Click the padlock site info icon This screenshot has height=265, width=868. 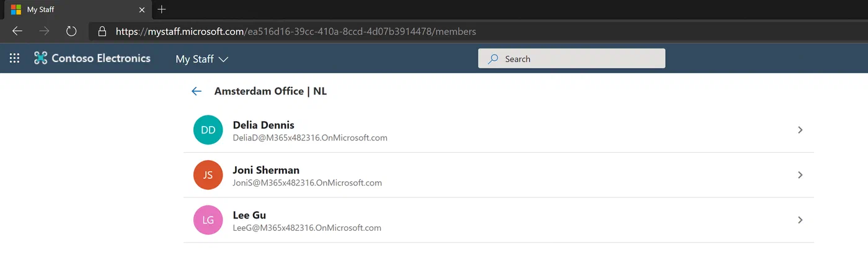(x=102, y=31)
